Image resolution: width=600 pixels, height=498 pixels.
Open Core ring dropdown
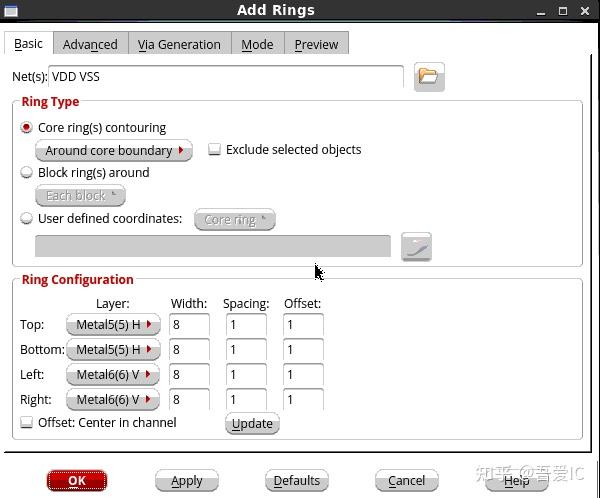(x=235, y=220)
